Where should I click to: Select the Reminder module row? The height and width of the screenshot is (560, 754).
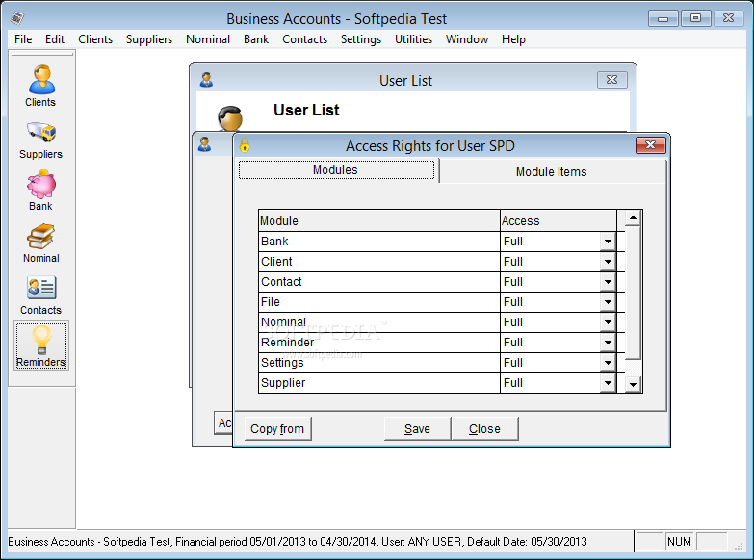click(x=378, y=343)
